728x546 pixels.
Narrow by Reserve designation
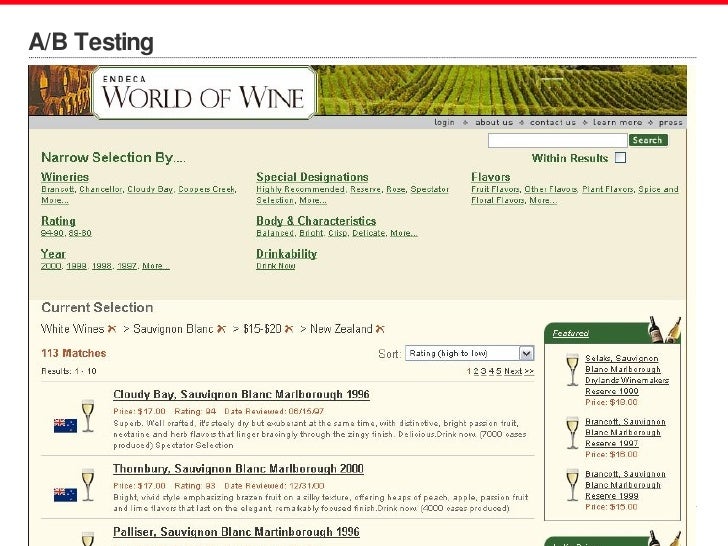point(365,189)
